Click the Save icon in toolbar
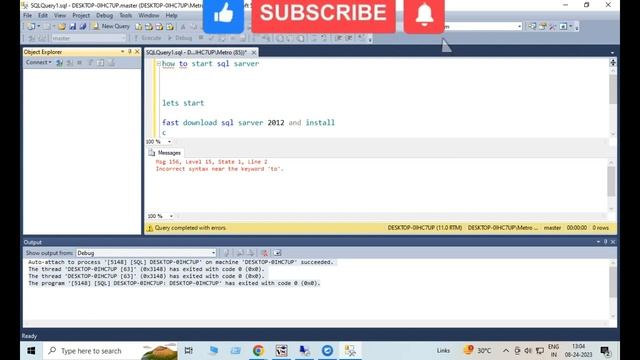Image resolution: width=640 pixels, height=360 pixels. click(73, 27)
